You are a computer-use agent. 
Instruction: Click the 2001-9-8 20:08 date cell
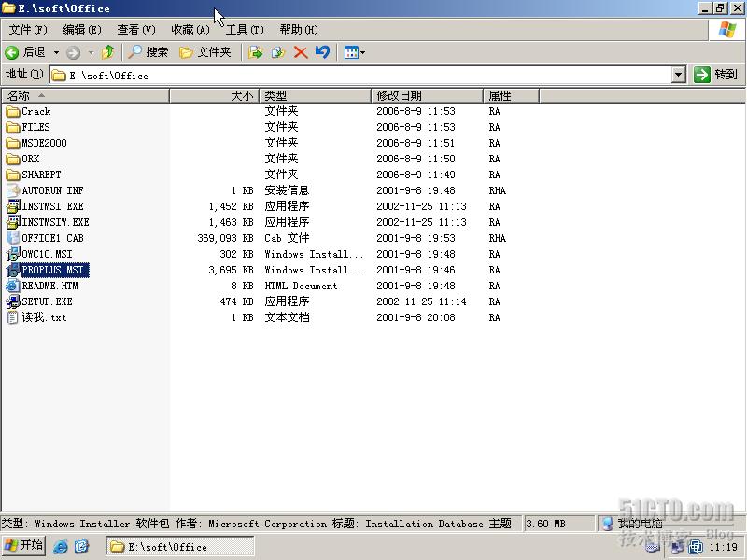coord(416,317)
